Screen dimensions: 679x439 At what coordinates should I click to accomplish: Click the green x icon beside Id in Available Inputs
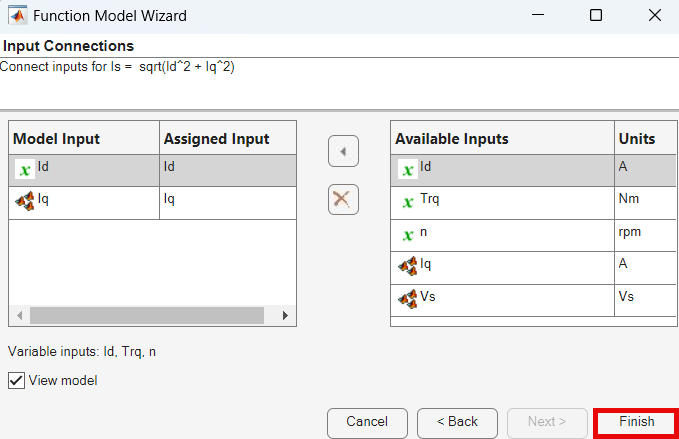click(407, 170)
